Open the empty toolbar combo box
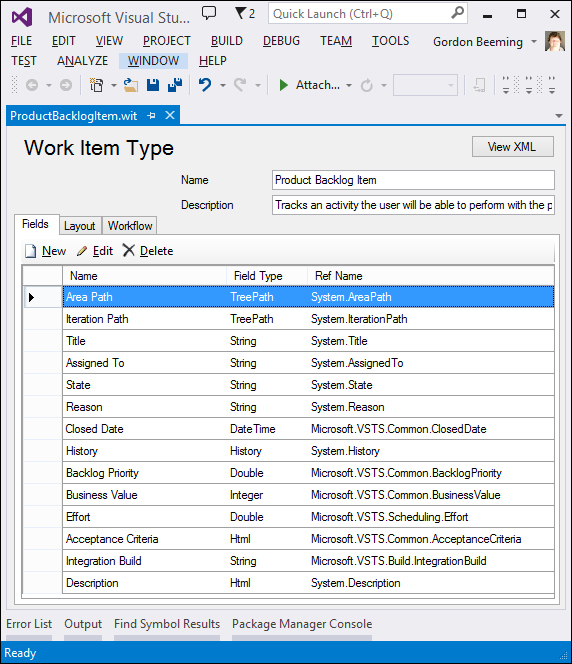 click(425, 85)
